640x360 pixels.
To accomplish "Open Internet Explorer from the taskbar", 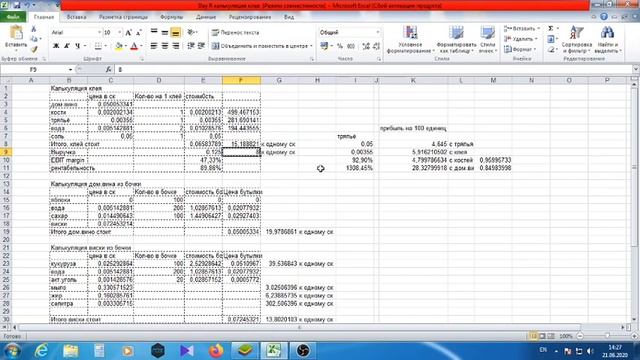I will pos(42,351).
